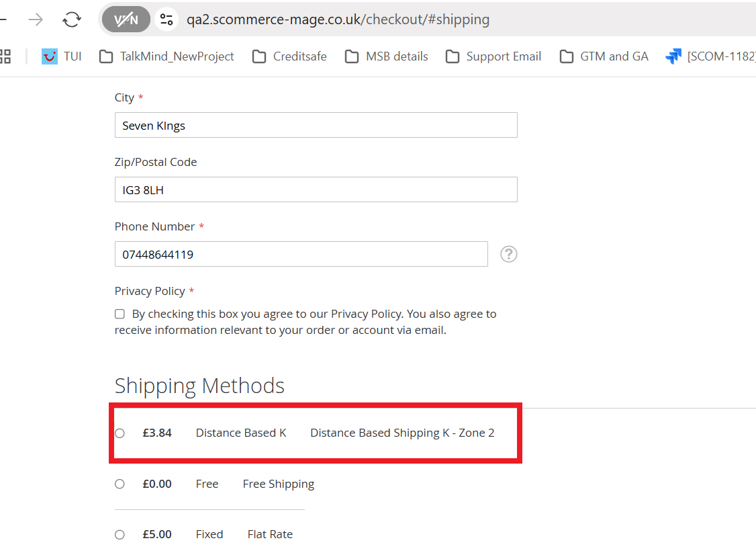This screenshot has width=756, height=557.
Task: Open the GTM and GA bookmark folder
Action: tap(604, 56)
